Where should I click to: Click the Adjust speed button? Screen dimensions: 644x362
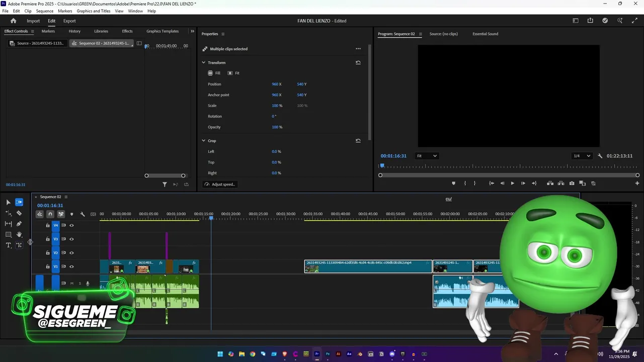[x=220, y=185]
